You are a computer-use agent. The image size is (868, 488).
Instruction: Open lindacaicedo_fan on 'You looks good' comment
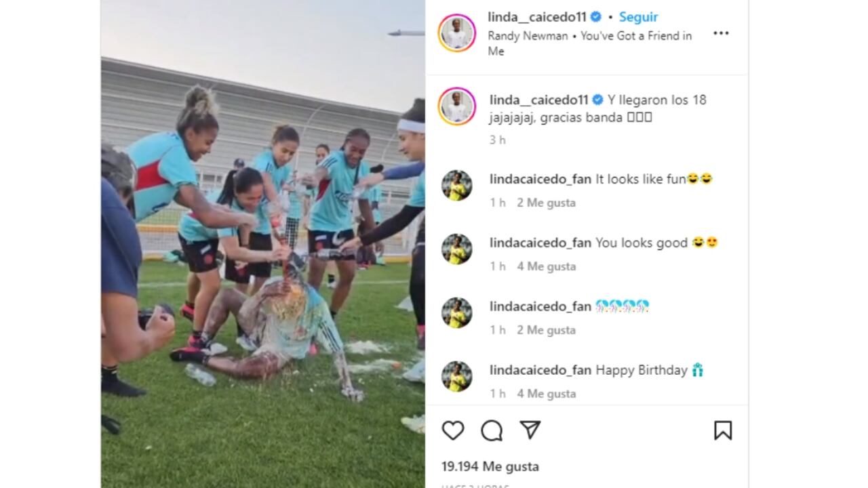pyautogui.click(x=540, y=243)
